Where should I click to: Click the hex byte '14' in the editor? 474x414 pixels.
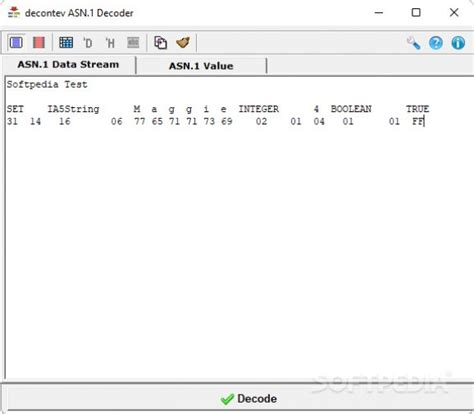(x=36, y=121)
